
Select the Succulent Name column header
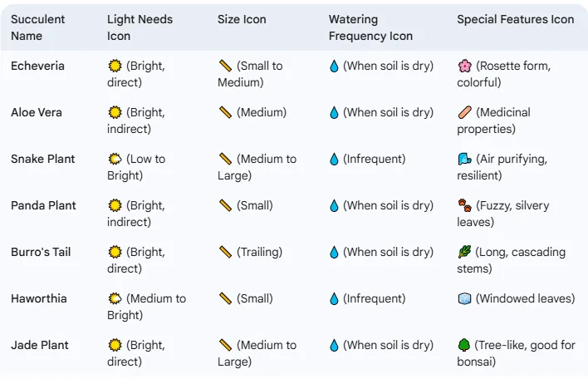pos(37,27)
